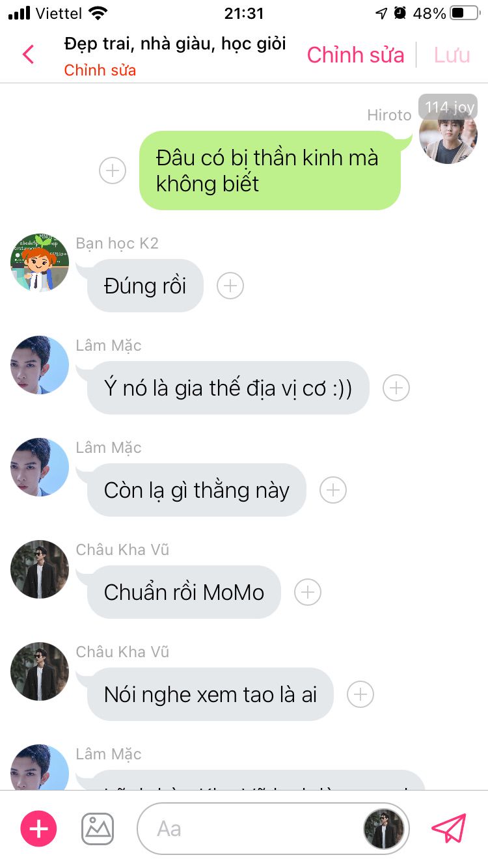Screen dimensions: 488x868
Task: Open "Bạn học K2" cartoon avatar
Action: click(40, 263)
